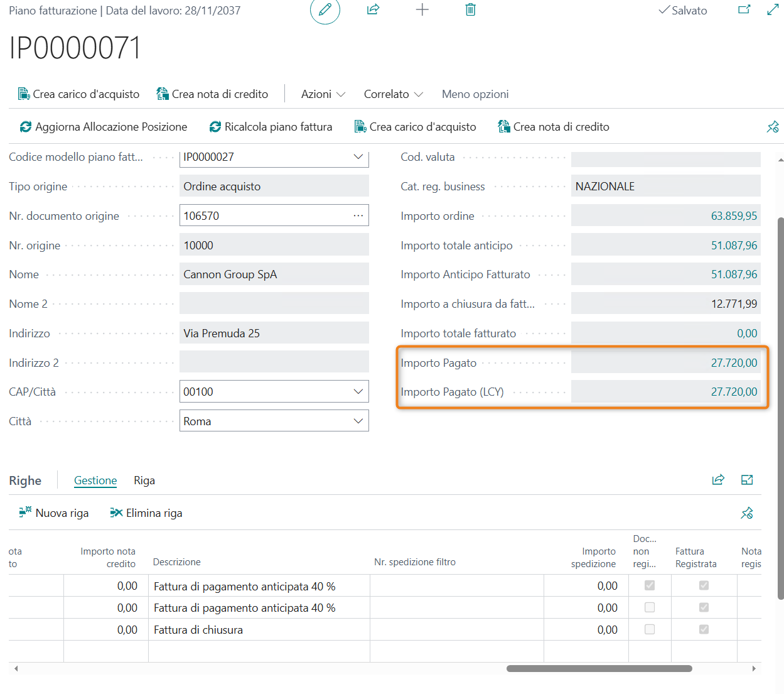
Task: Click the horizontal scrollbar thumb in grid
Action: (599, 668)
